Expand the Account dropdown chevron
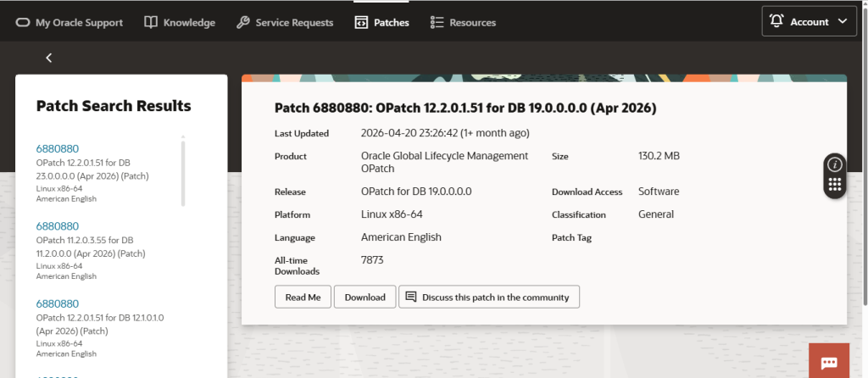The image size is (868, 378). (x=843, y=21)
